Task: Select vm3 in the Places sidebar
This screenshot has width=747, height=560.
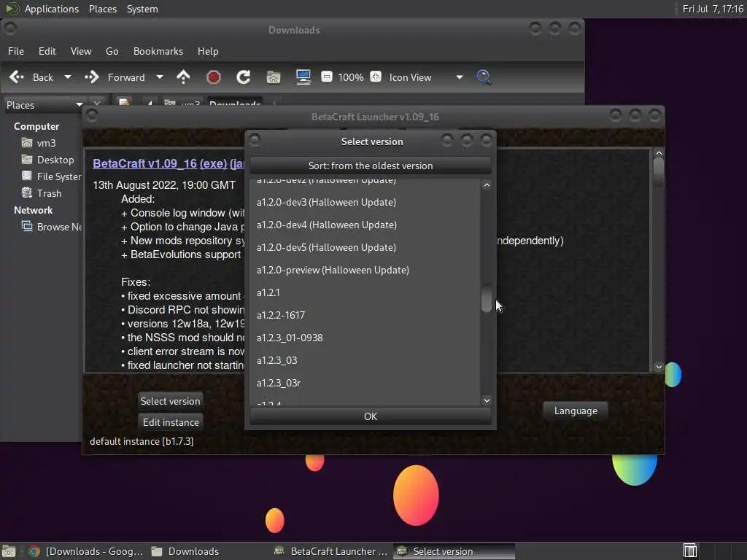Action: (46, 143)
